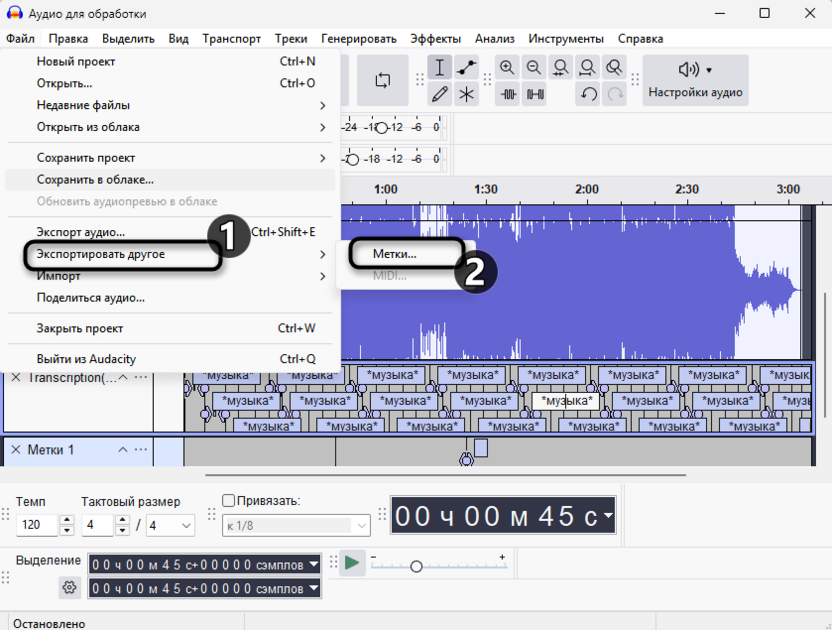The image size is (832, 630).
Task: Open Transcription track three-dots menu
Action: [141, 377]
